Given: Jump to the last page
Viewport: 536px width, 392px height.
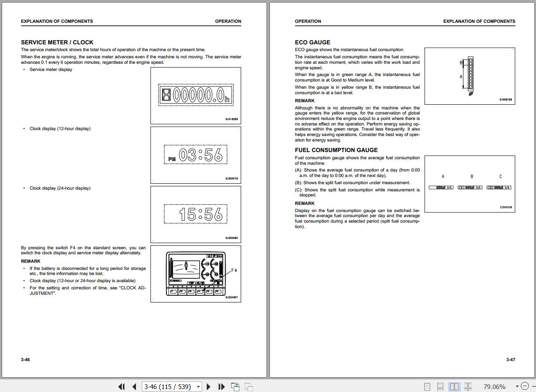Looking at the screenshot, I should point(221,387).
